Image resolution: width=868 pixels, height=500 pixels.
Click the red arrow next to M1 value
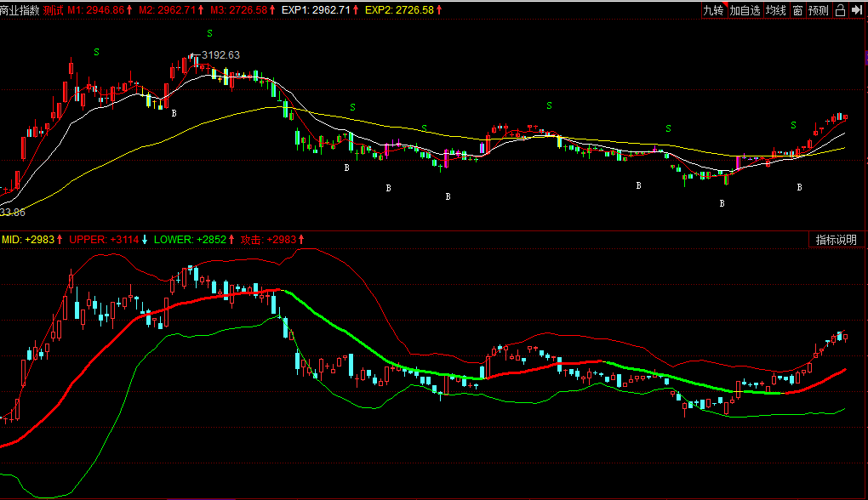click(130, 10)
